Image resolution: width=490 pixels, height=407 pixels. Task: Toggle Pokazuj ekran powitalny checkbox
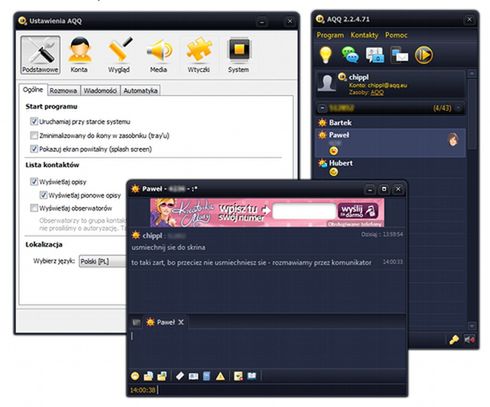pyautogui.click(x=34, y=149)
